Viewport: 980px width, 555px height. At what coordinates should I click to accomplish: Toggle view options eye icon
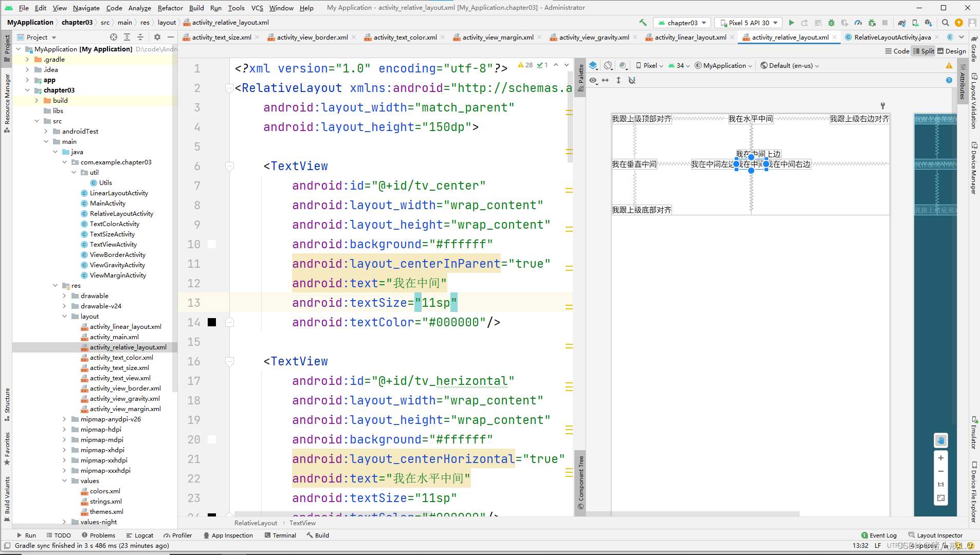pos(593,80)
